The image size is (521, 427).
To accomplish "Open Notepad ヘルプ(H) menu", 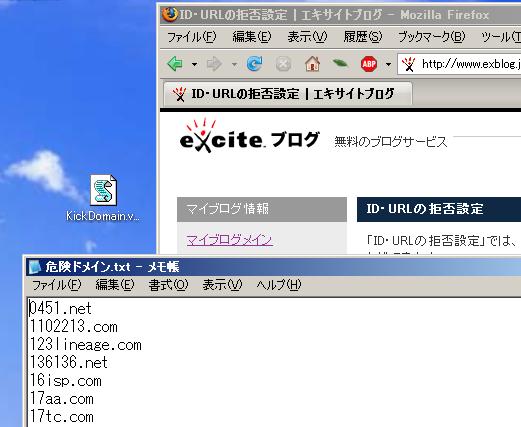I will pyautogui.click(x=279, y=285).
